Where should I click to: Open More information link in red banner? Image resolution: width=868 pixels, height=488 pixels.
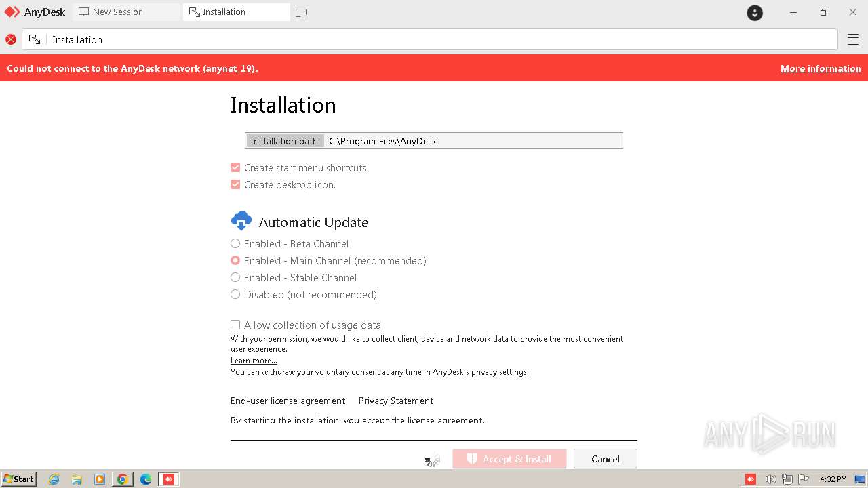pyautogui.click(x=821, y=68)
